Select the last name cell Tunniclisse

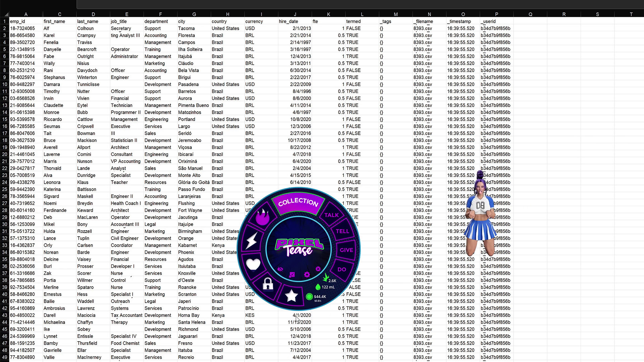[x=93, y=84]
